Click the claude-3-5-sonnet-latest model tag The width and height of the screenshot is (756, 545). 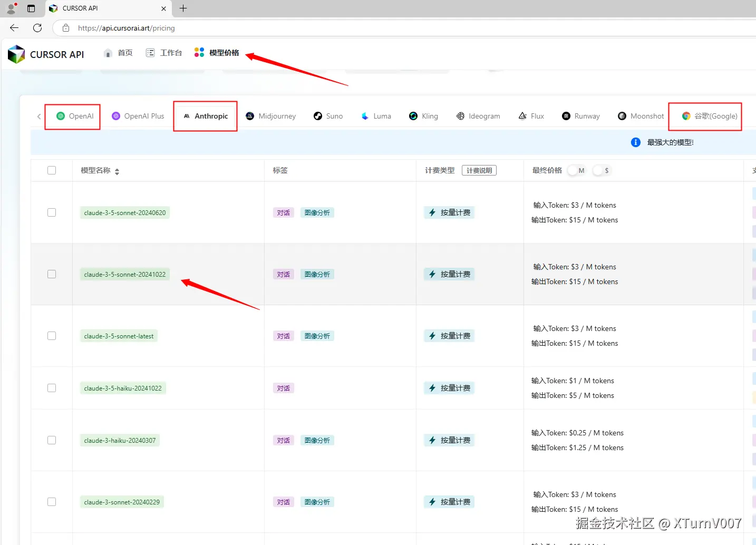119,336
